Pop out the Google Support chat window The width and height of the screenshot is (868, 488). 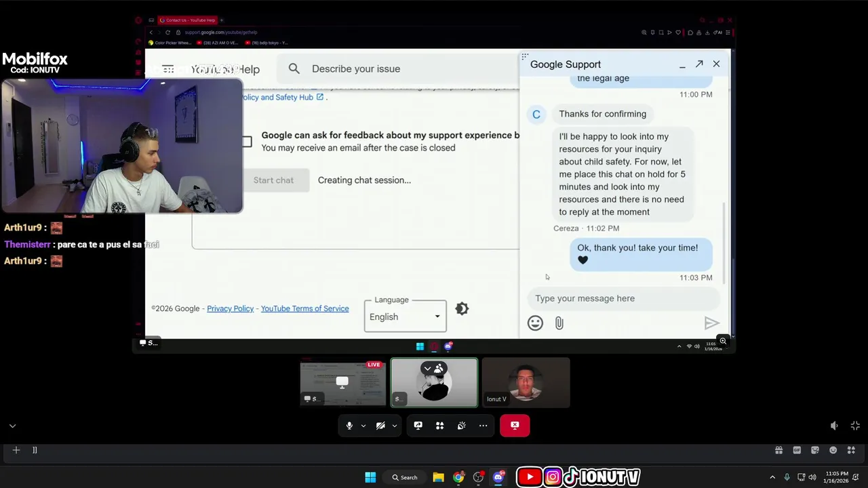point(699,64)
